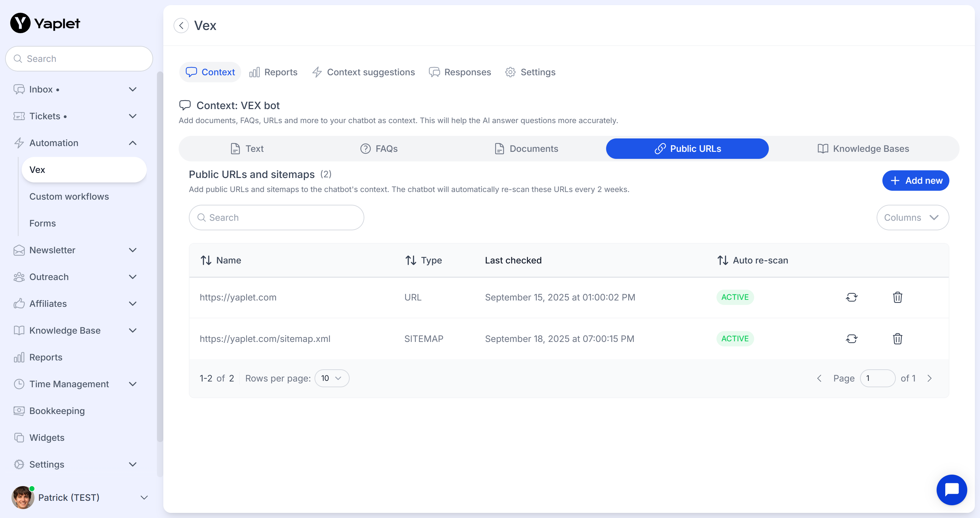Click the Add new button
The height and width of the screenshot is (518, 980).
(915, 181)
